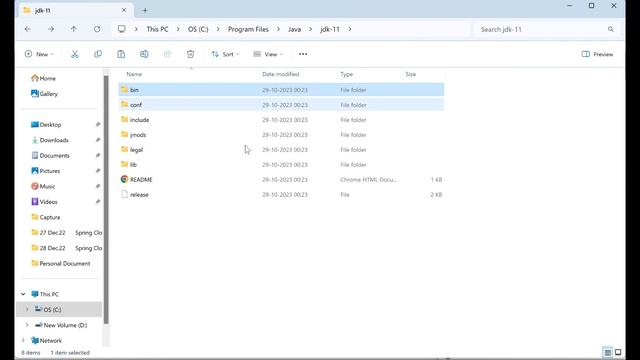Open Gallery in the navigation pane
Image resolution: width=640 pixels, height=360 pixels.
[44, 93]
